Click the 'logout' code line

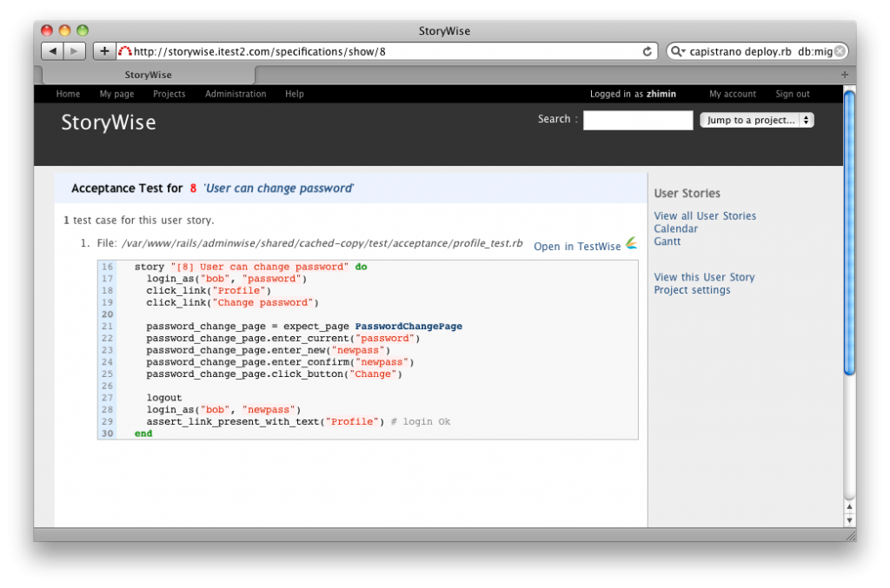164,398
